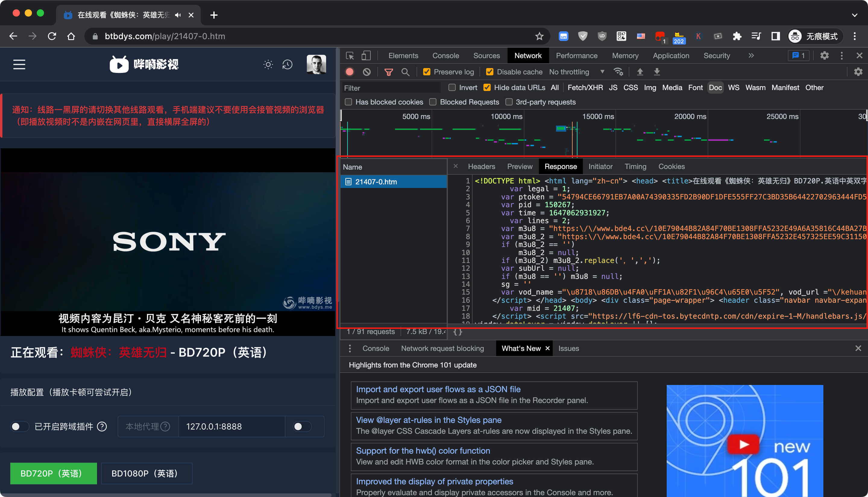Click the network Filter text field

391,88
